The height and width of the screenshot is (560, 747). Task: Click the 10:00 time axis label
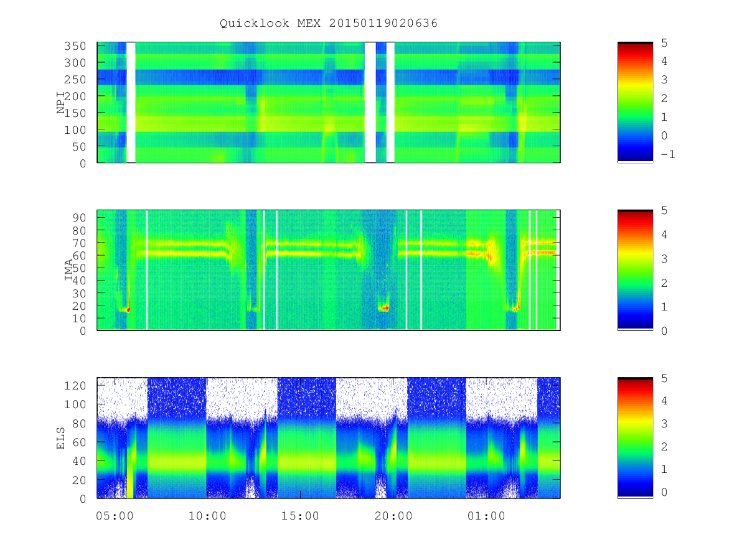pos(207,516)
